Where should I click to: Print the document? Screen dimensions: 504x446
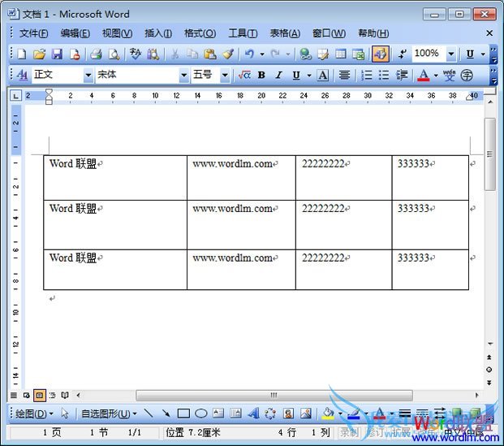click(96, 54)
